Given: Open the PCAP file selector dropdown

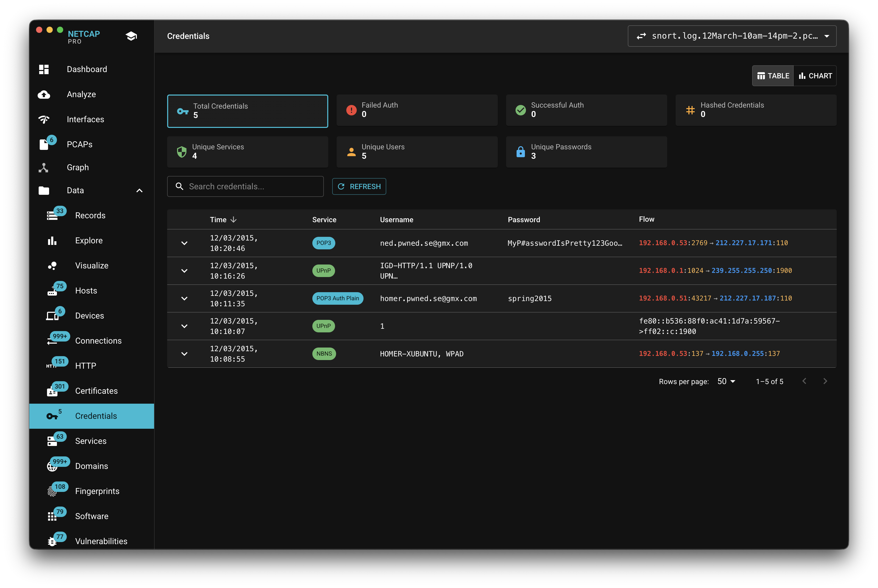Looking at the screenshot, I should pos(732,36).
